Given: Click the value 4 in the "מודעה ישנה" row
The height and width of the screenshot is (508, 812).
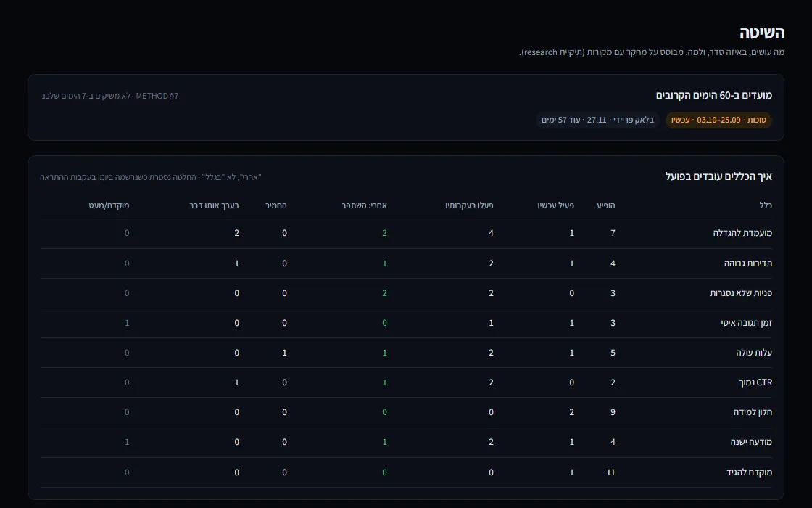Looking at the screenshot, I should coord(613,442).
